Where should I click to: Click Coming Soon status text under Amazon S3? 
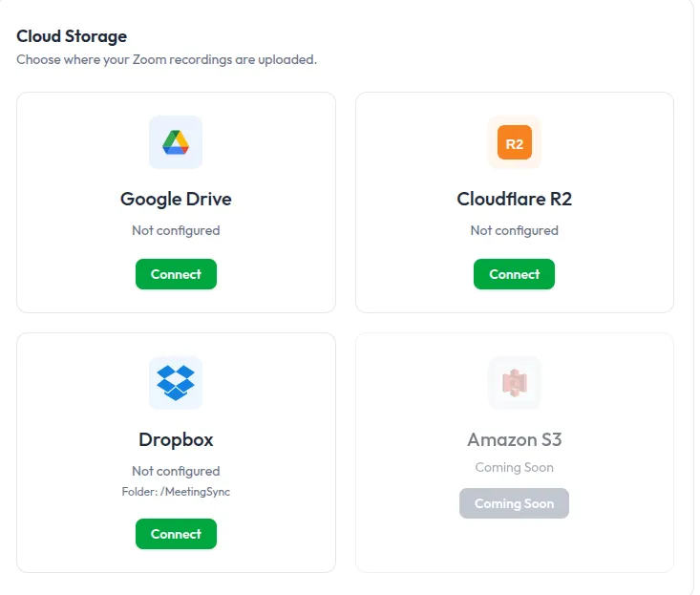[x=515, y=467]
